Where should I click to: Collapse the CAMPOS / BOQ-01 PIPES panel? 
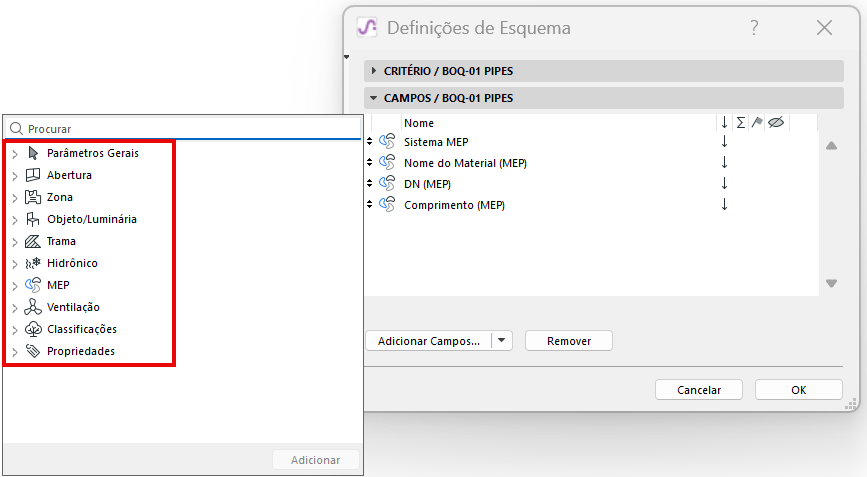click(374, 98)
